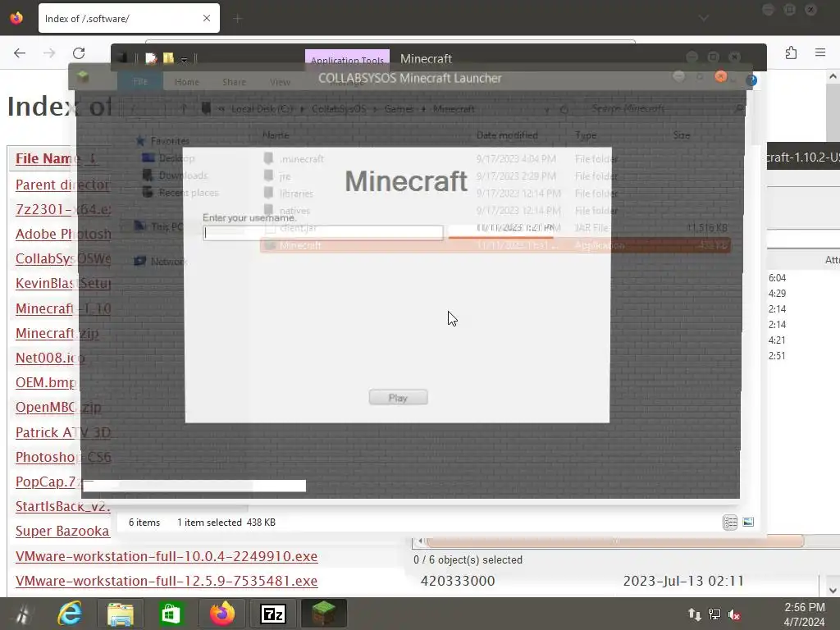The height and width of the screenshot is (630, 840).
Task: Open the taskbar clock showing 2:56 PM
Action: pos(804,614)
